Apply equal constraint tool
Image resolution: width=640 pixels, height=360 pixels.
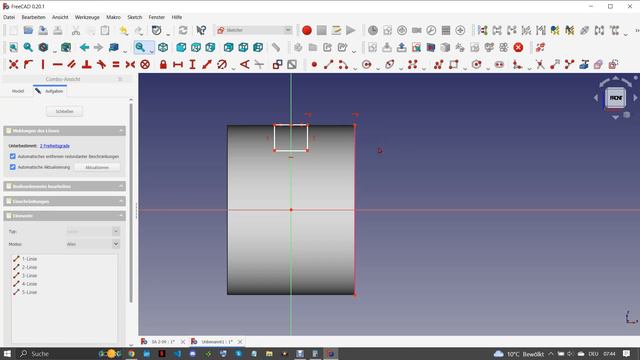click(116, 64)
